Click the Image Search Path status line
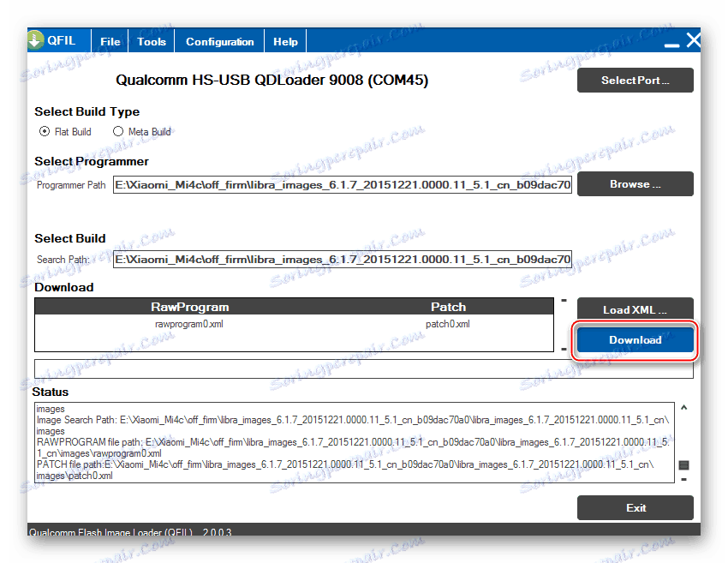This screenshot has width=728, height=563. 353,426
